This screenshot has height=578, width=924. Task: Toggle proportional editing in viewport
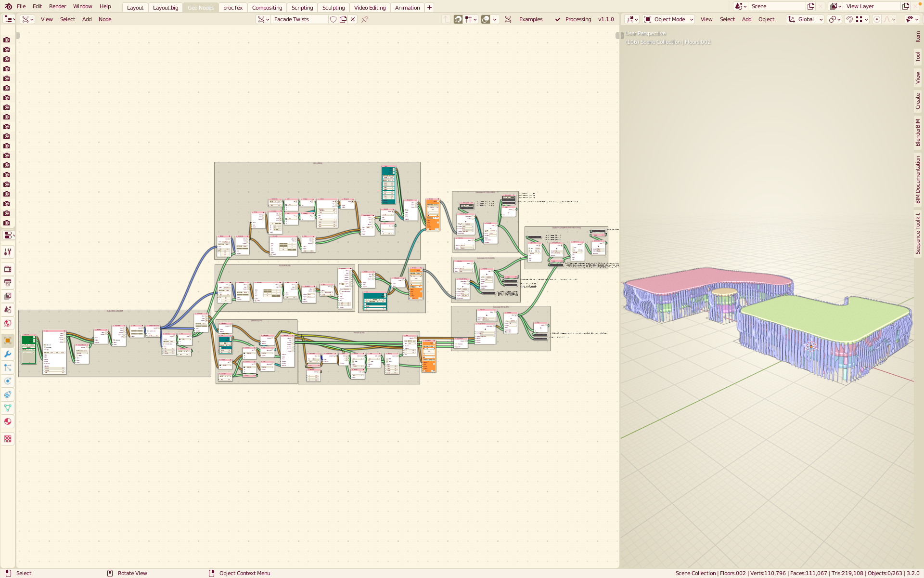877,19
